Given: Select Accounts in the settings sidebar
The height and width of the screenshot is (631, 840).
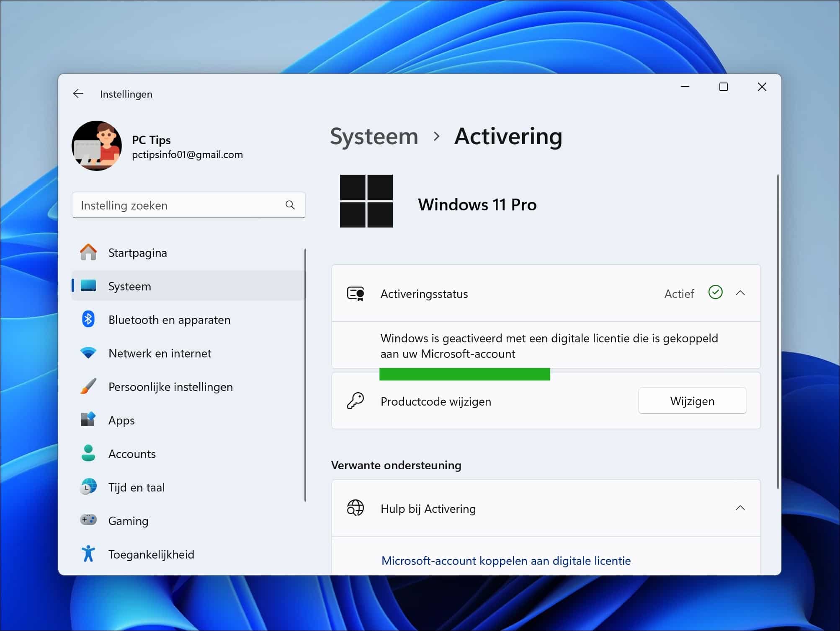Looking at the screenshot, I should coord(132,453).
